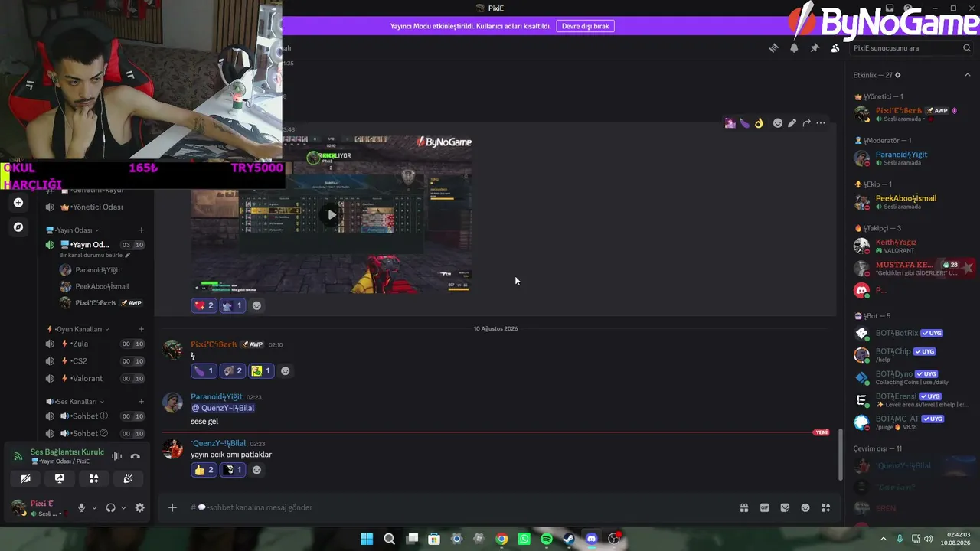Viewport: 980px width, 551px height.
Task: Create channel in Yayın Odası category
Action: click(x=141, y=230)
